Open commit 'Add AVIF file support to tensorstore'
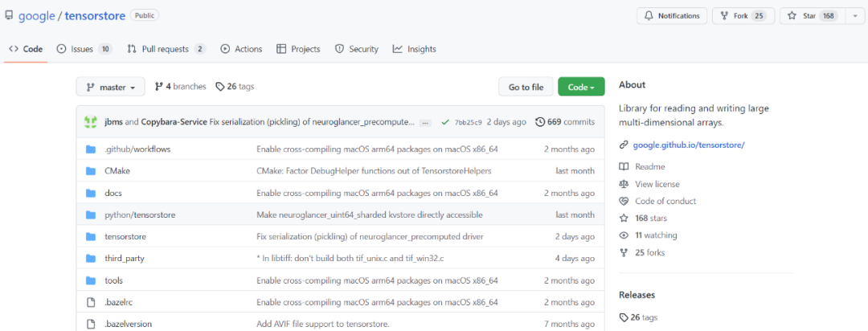This screenshot has height=331, width=868. 323,325
